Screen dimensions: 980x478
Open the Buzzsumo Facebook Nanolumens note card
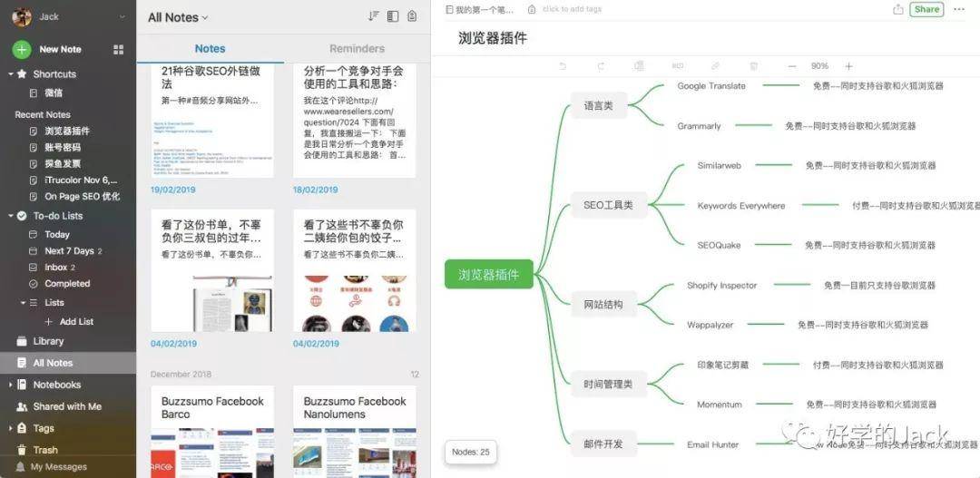(x=355, y=432)
